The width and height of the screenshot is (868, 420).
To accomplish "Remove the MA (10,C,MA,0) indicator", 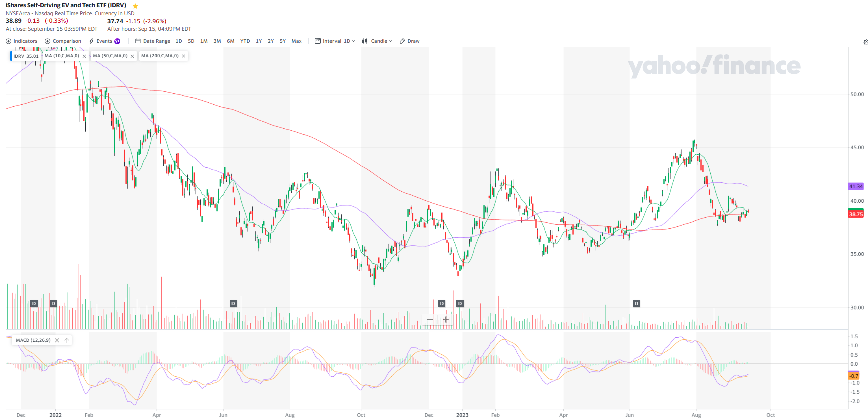I will (x=84, y=56).
